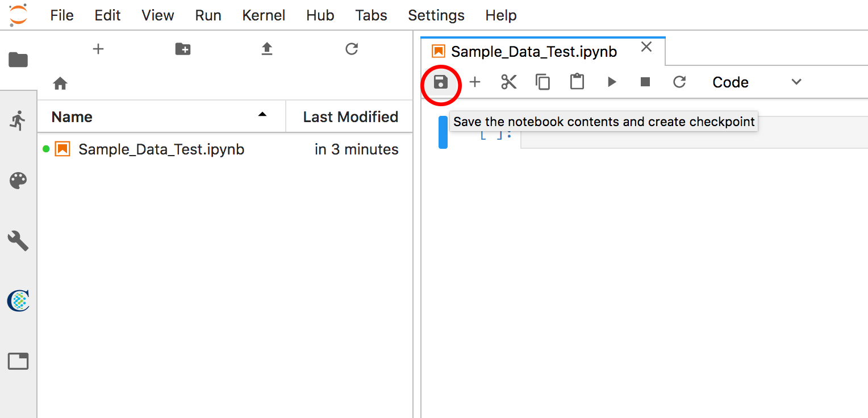
Task: Sort files by Last Modified column
Action: (350, 117)
